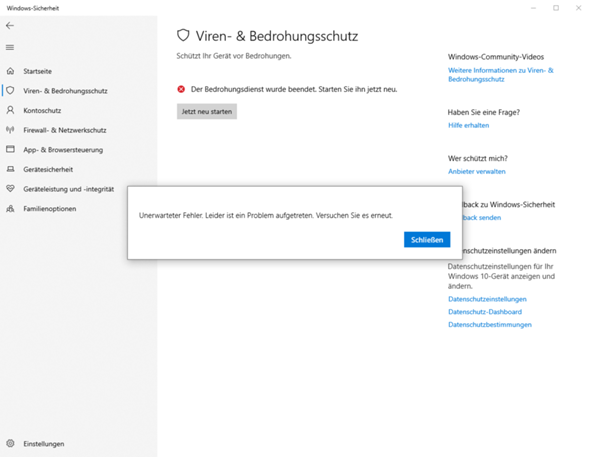
Task: Open Datenschutzbestimmungen link
Action: (x=490, y=325)
